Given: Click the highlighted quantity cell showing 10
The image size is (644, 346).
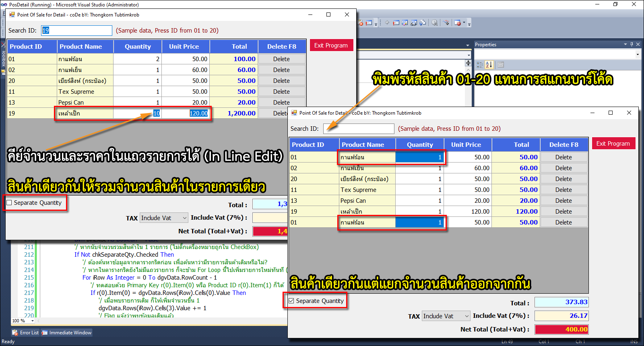Looking at the screenshot, I should 137,113.
